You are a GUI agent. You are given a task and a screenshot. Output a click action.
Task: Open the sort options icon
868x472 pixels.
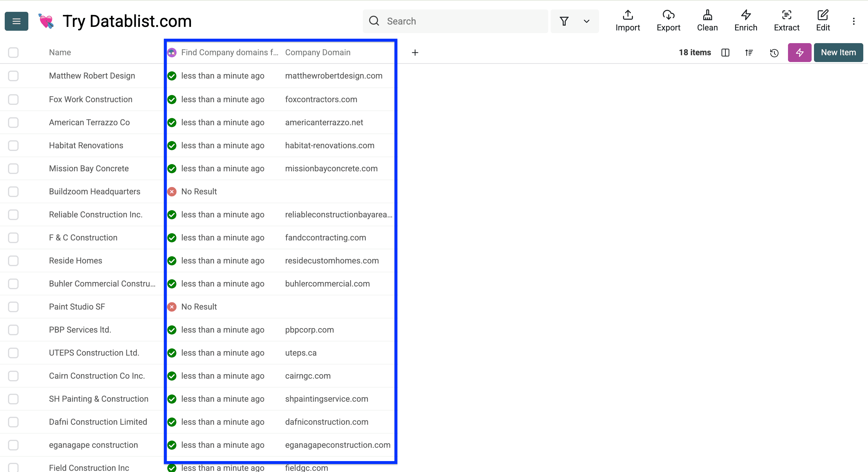(x=749, y=53)
